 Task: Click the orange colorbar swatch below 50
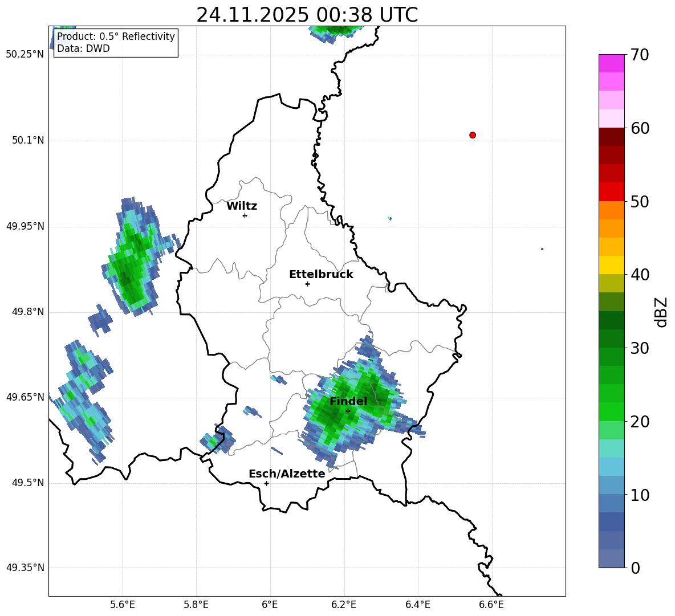tap(611, 210)
